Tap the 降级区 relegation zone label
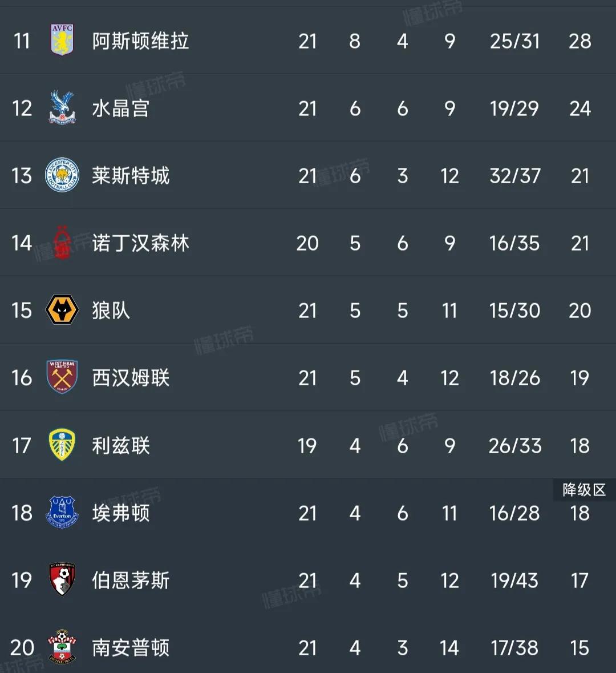The width and height of the screenshot is (616, 673). pyautogui.click(x=584, y=490)
